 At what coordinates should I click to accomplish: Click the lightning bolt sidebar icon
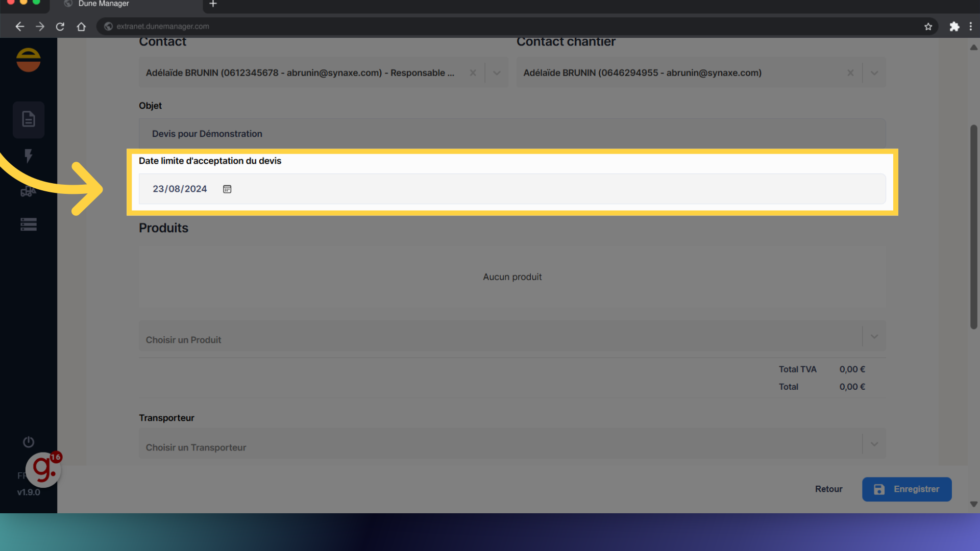(29, 156)
